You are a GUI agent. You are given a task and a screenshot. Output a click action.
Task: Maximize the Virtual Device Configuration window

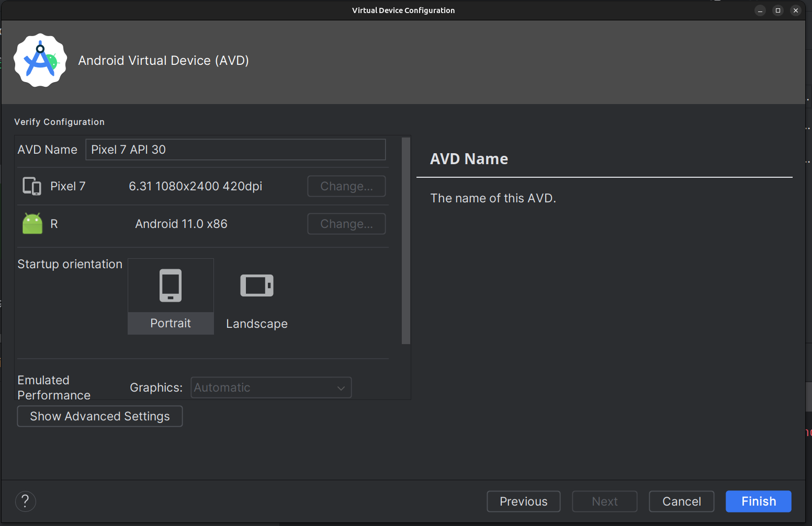pyautogui.click(x=778, y=10)
